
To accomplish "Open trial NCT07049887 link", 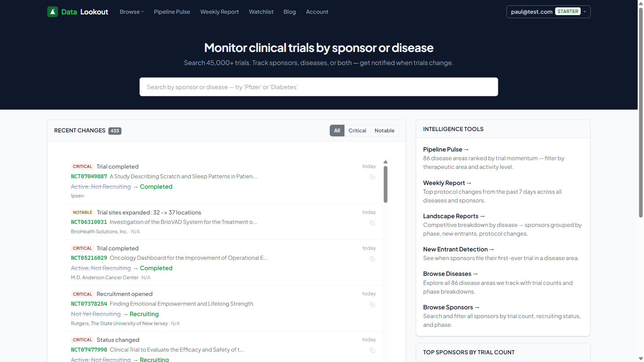I will [89, 176].
